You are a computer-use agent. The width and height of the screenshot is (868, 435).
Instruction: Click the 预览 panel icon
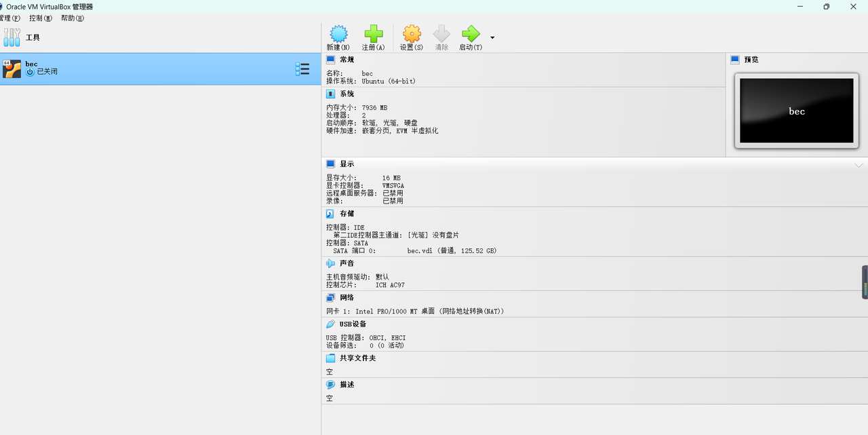pyautogui.click(x=735, y=60)
